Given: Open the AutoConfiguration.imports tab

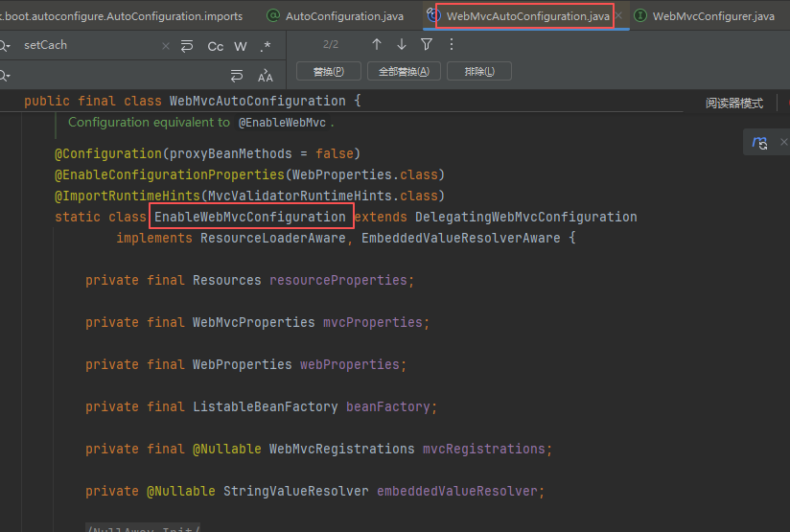Looking at the screenshot, I should pos(121,16).
